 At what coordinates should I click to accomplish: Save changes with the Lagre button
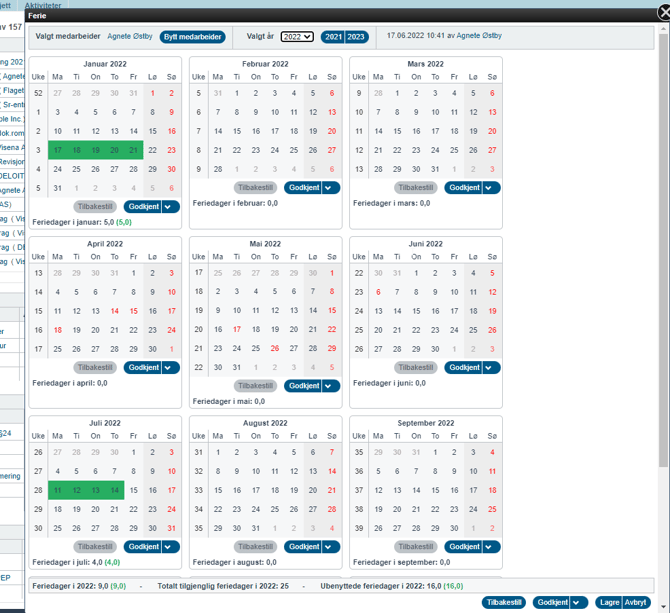click(608, 603)
